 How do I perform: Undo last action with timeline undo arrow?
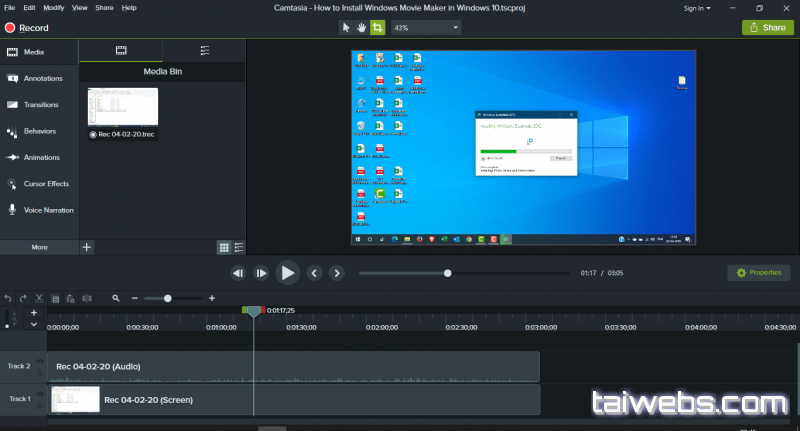point(8,298)
